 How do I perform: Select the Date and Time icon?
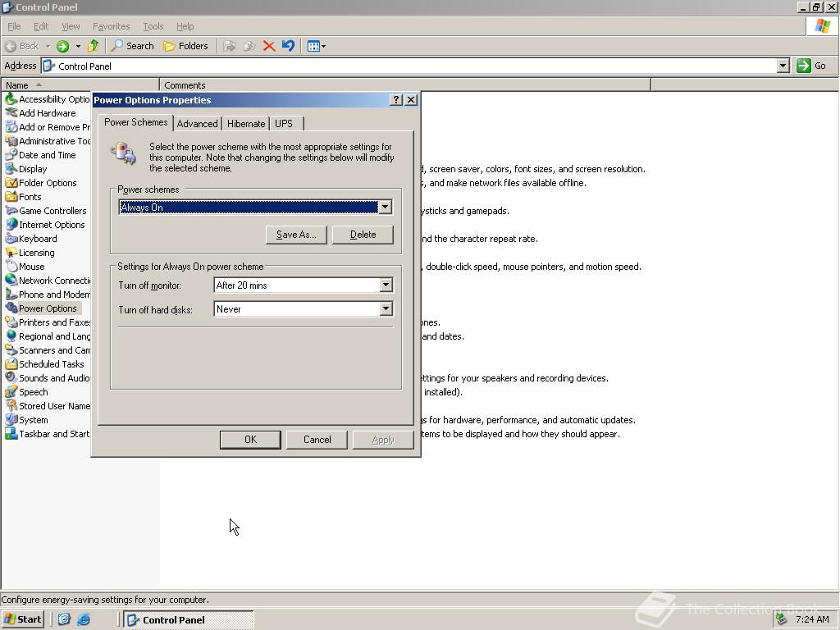(x=11, y=155)
